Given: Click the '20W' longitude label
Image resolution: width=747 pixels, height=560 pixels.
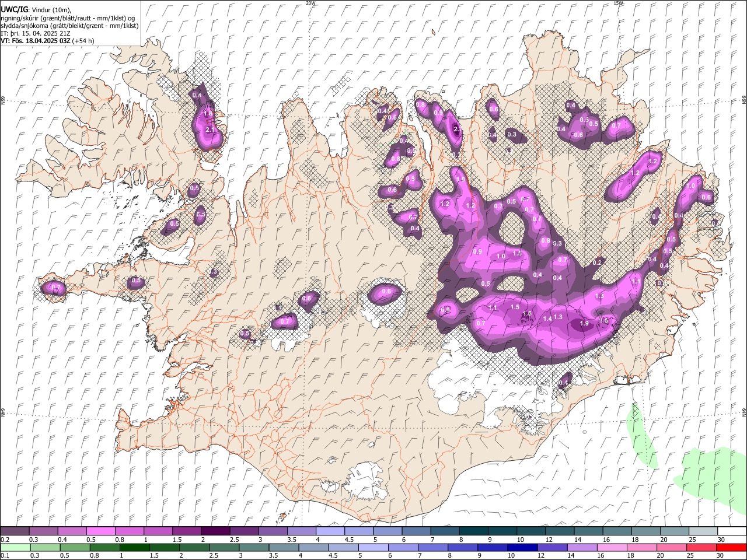Looking at the screenshot, I should click(310, 3).
